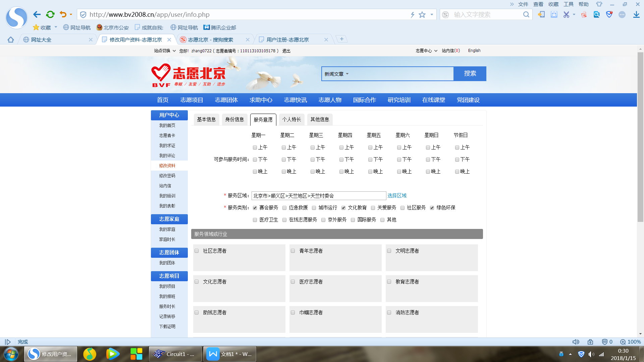644x362 pixels.
Task: Uncheck the 绿色环保 checkbox
Action: pyautogui.click(x=432, y=208)
